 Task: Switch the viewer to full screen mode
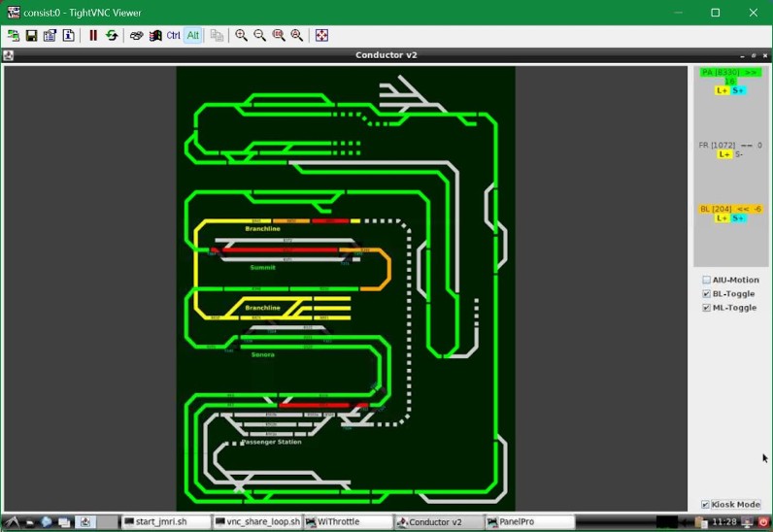point(321,36)
